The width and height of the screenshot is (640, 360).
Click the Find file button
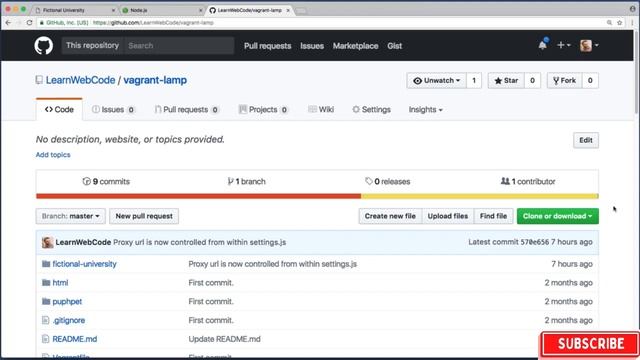point(493,216)
